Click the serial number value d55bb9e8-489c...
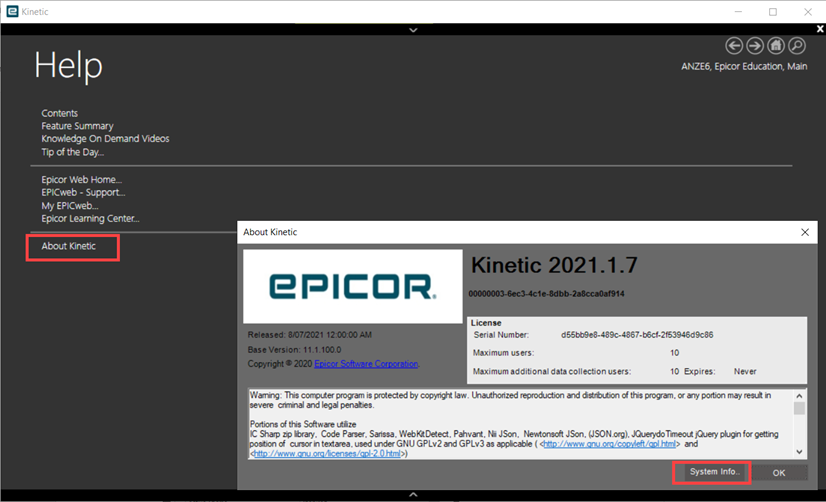826x502 pixels. 637,335
